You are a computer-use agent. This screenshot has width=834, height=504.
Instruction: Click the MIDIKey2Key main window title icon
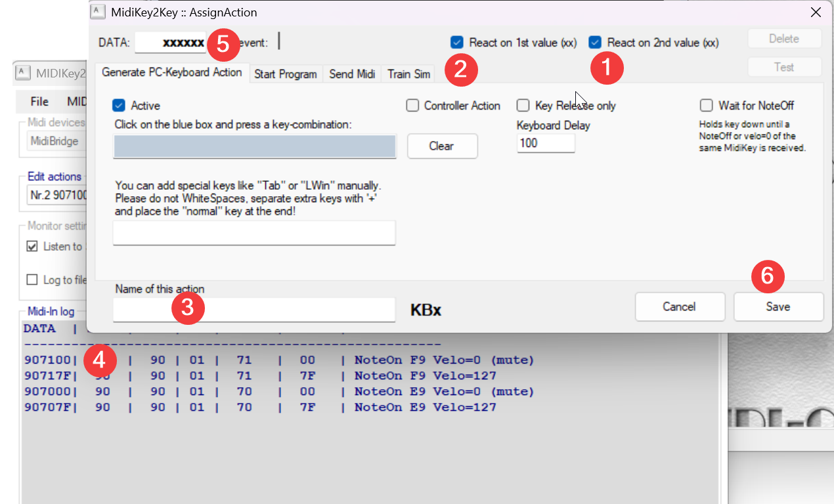coord(22,72)
